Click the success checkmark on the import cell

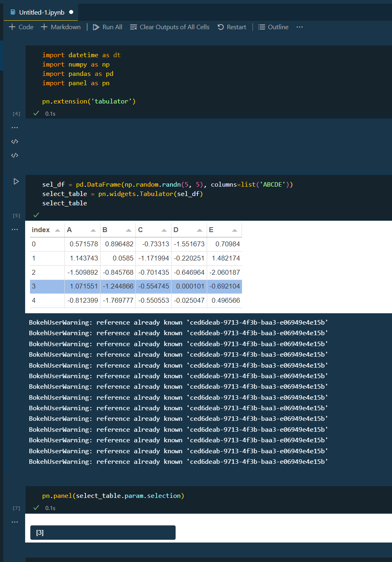coord(36,114)
